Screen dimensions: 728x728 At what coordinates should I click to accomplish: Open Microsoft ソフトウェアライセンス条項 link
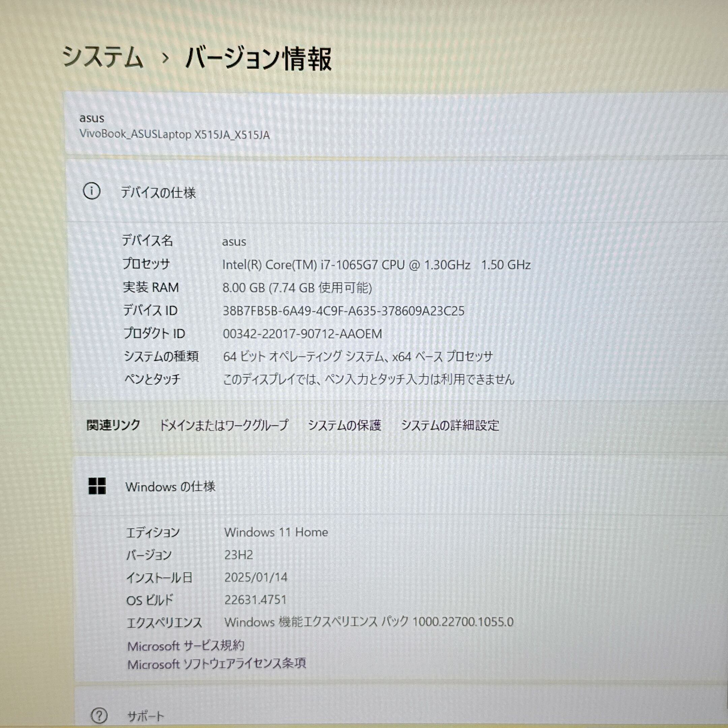[217, 664]
